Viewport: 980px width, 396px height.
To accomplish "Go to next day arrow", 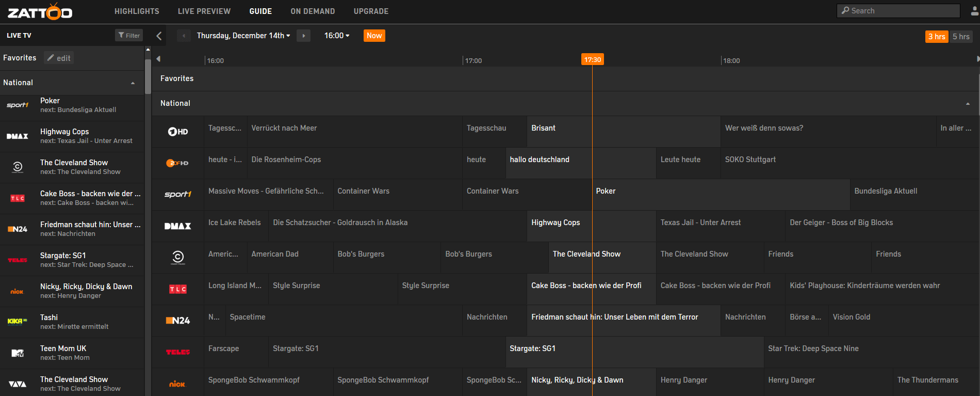I will (303, 36).
